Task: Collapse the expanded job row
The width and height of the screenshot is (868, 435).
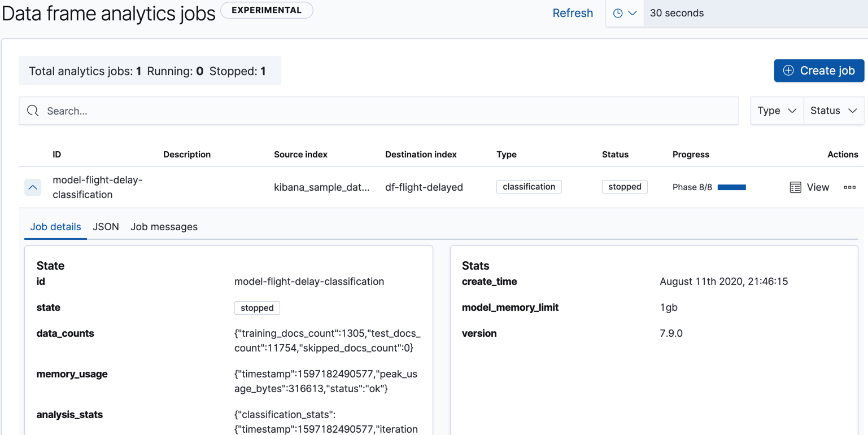Action: [x=32, y=186]
